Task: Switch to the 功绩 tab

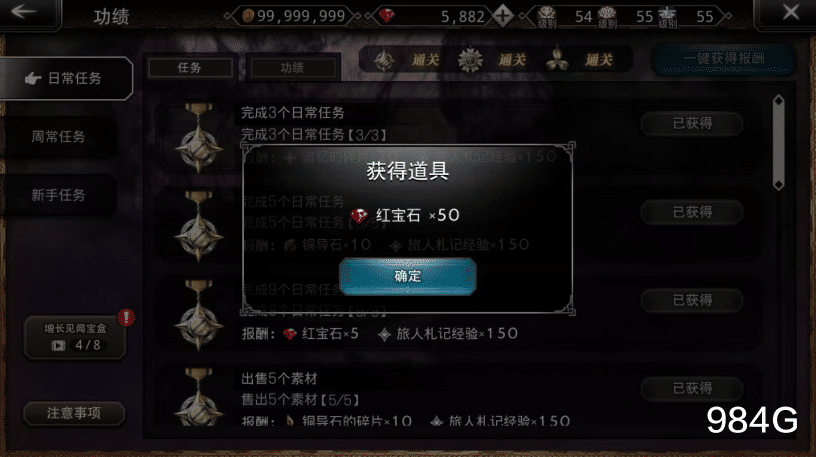Action: [292, 68]
